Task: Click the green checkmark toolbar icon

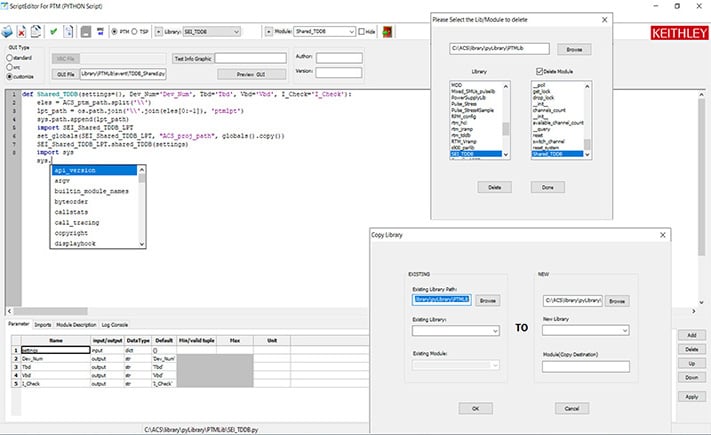Action: [51, 31]
